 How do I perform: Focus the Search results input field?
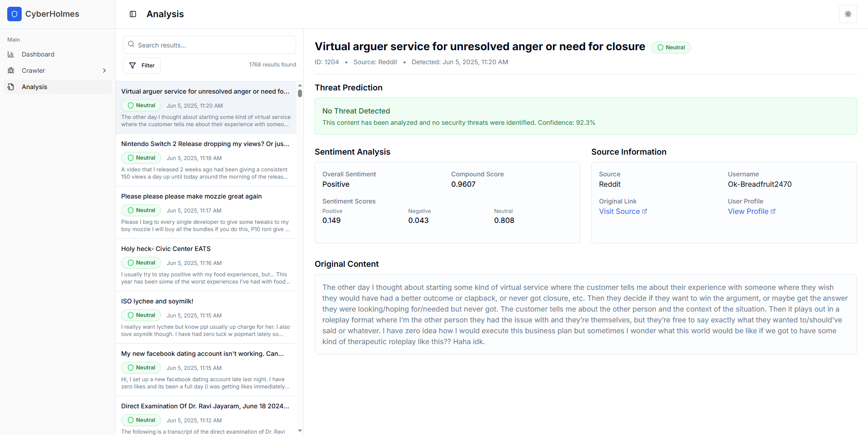click(209, 45)
